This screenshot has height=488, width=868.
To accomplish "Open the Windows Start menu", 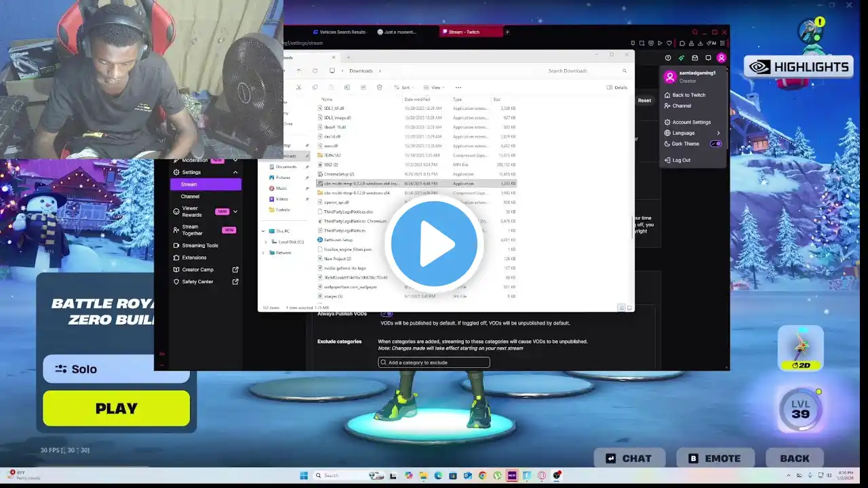I will (x=304, y=475).
